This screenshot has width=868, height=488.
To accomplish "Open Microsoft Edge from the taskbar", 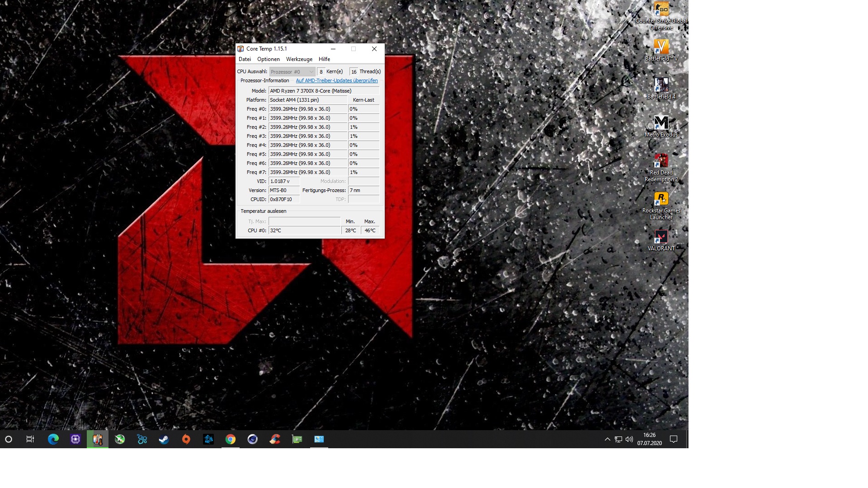I will pos(53,439).
